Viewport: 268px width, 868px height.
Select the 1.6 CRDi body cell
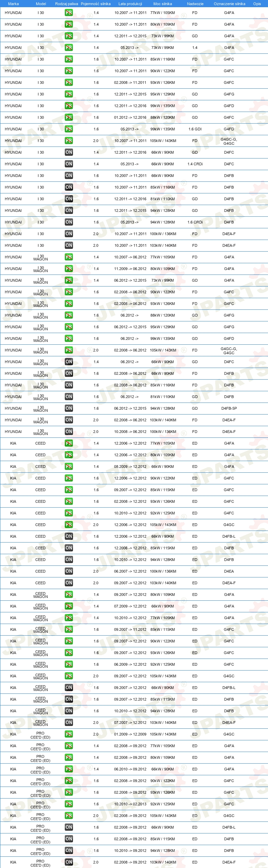pos(195,222)
